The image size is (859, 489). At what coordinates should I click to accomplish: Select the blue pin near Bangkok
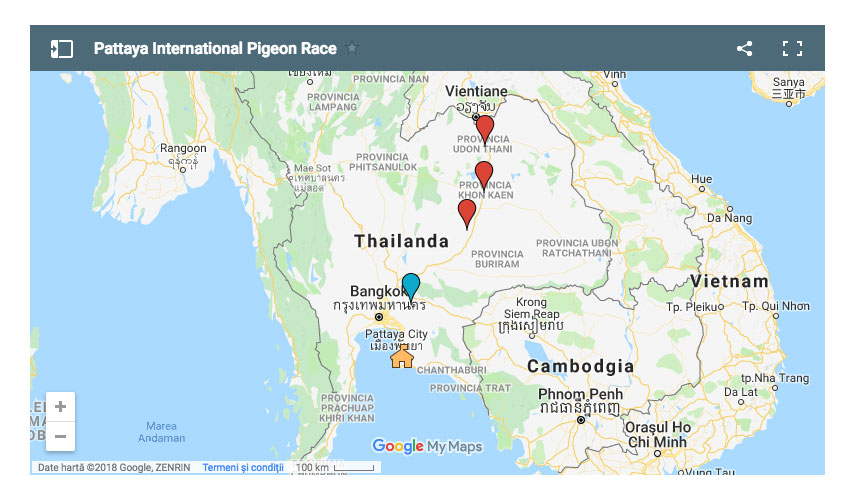(x=411, y=287)
